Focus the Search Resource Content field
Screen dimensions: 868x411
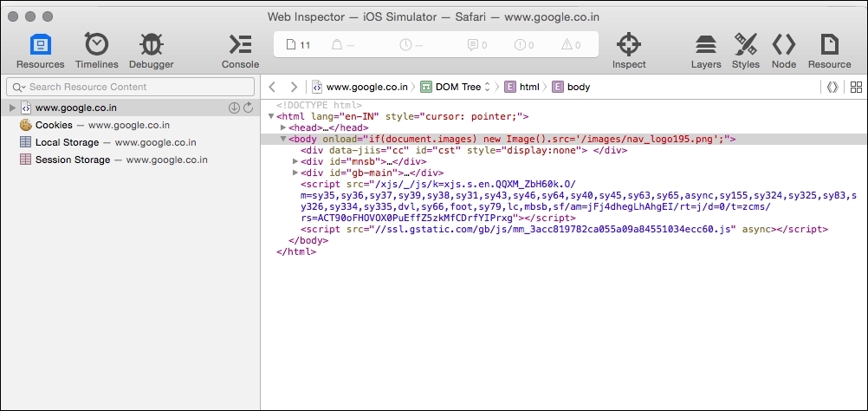[130, 87]
